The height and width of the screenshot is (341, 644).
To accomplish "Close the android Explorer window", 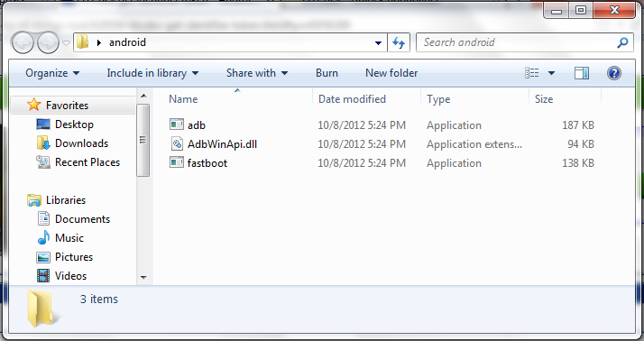I will point(614,10).
